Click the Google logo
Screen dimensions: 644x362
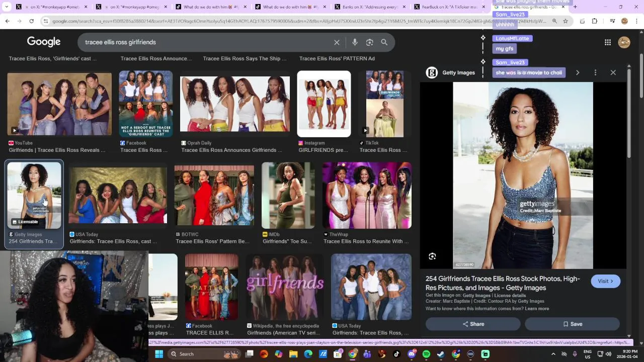(44, 42)
